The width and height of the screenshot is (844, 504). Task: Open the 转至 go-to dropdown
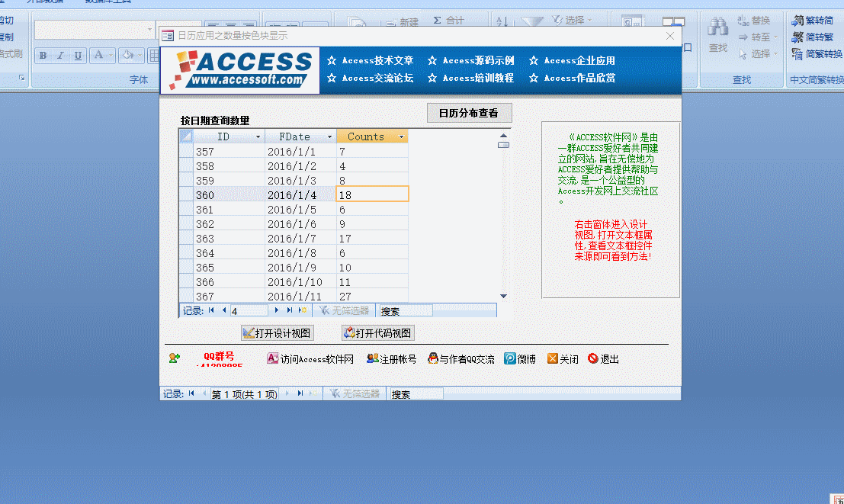point(758,37)
